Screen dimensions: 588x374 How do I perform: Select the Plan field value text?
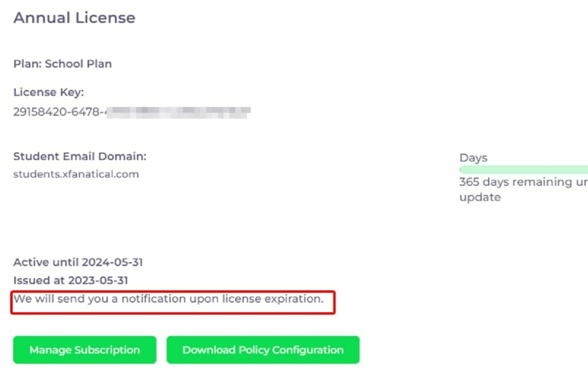(88, 64)
